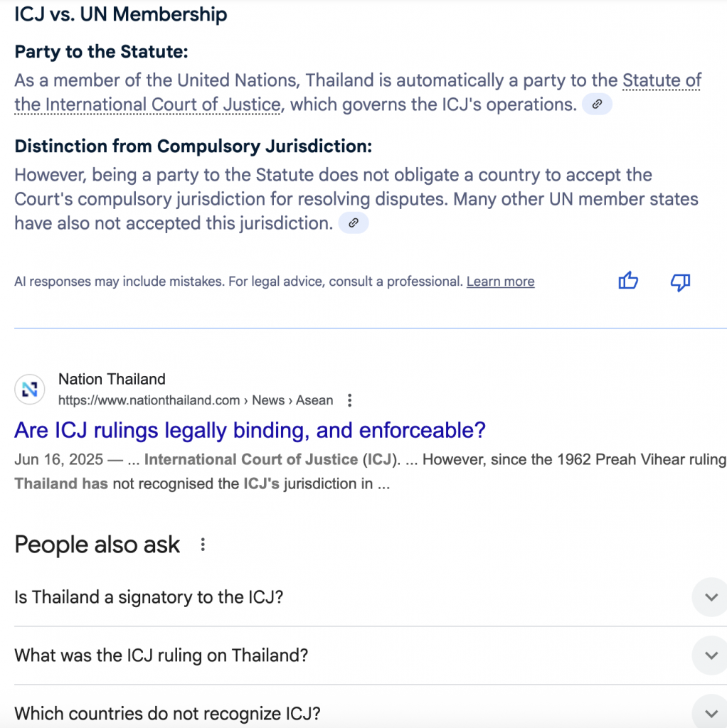Click the Nation Thailand site favicon
The height and width of the screenshot is (728, 727).
coord(30,389)
